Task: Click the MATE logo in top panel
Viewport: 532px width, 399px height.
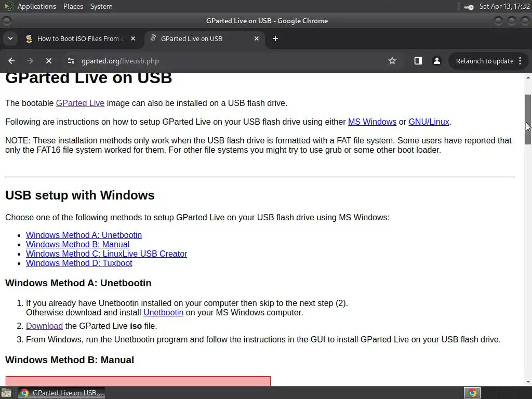Action: 8,6
